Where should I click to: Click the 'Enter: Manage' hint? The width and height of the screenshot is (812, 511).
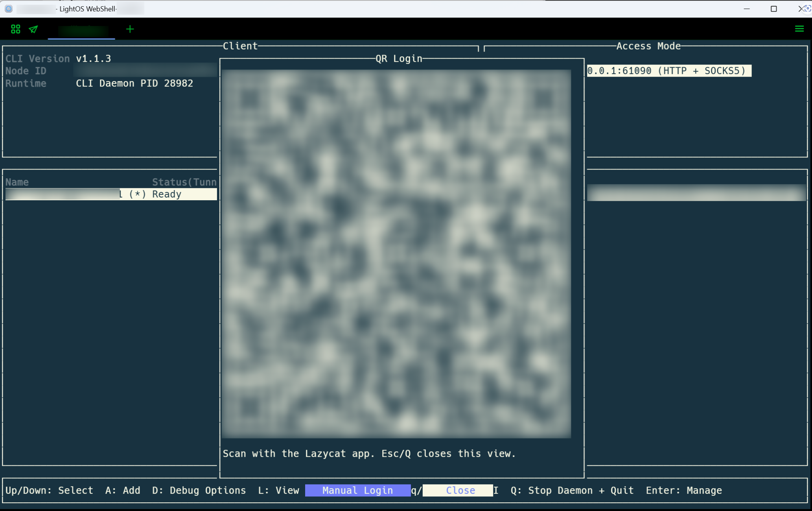coord(684,491)
